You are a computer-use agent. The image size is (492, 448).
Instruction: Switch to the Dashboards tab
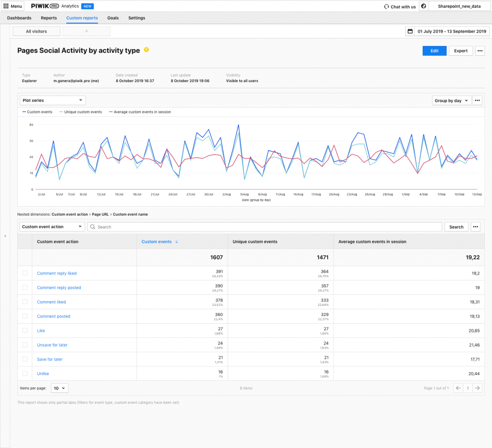19,18
